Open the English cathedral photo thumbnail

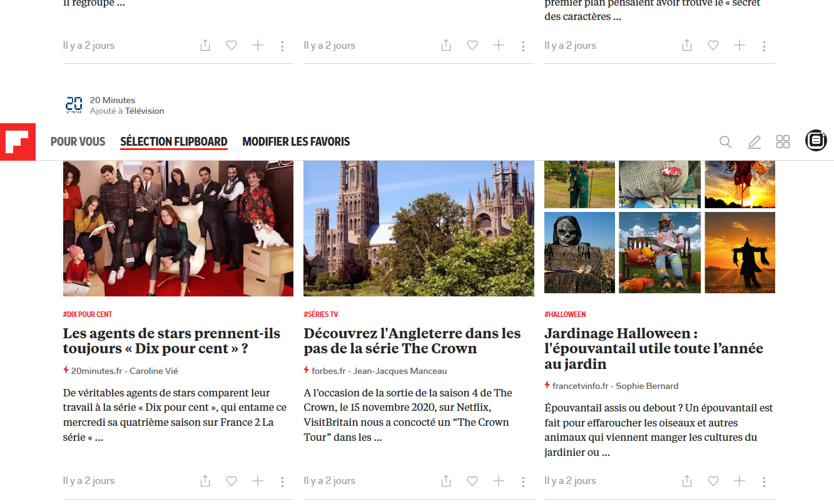419,228
